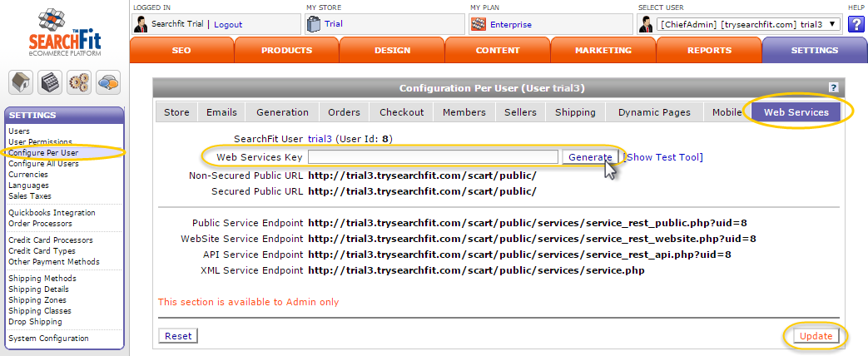Open Shipping Classes in sidebar

tap(40, 310)
